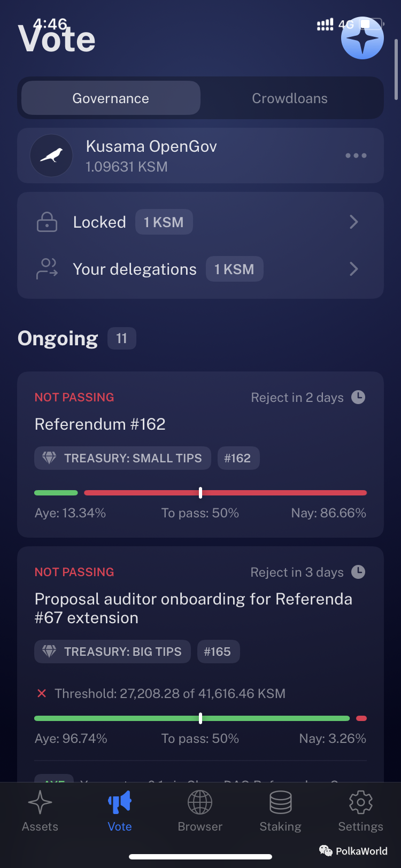The height and width of the screenshot is (868, 401).
Task: Open the three-dot menu for Kusama OpenGov
Action: [x=356, y=156]
